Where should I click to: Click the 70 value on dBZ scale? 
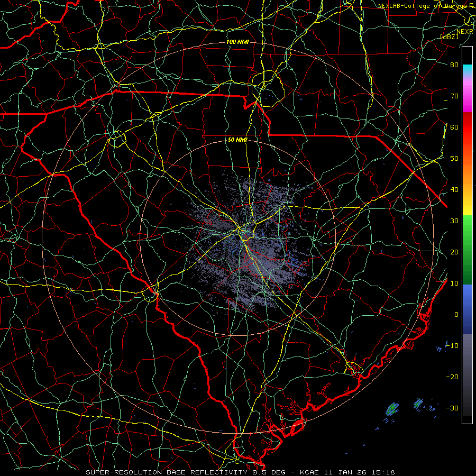pyautogui.click(x=454, y=96)
